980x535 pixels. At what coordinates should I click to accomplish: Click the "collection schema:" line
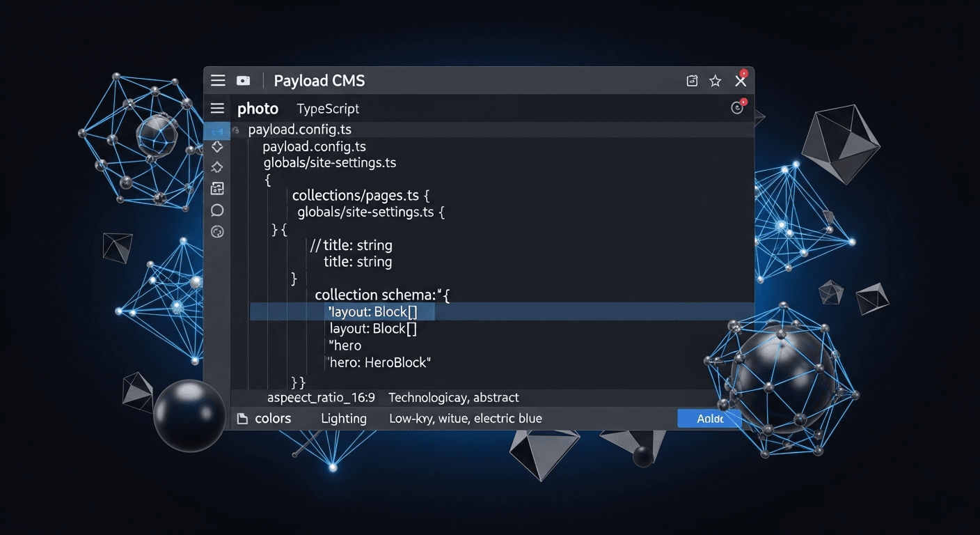[x=382, y=295]
